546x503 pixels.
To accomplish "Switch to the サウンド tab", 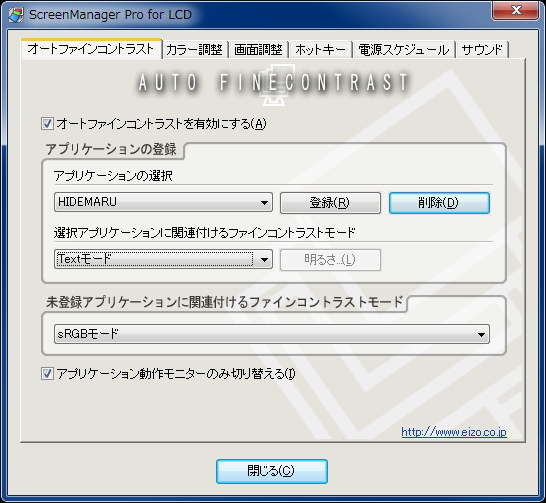I will pyautogui.click(x=482, y=50).
